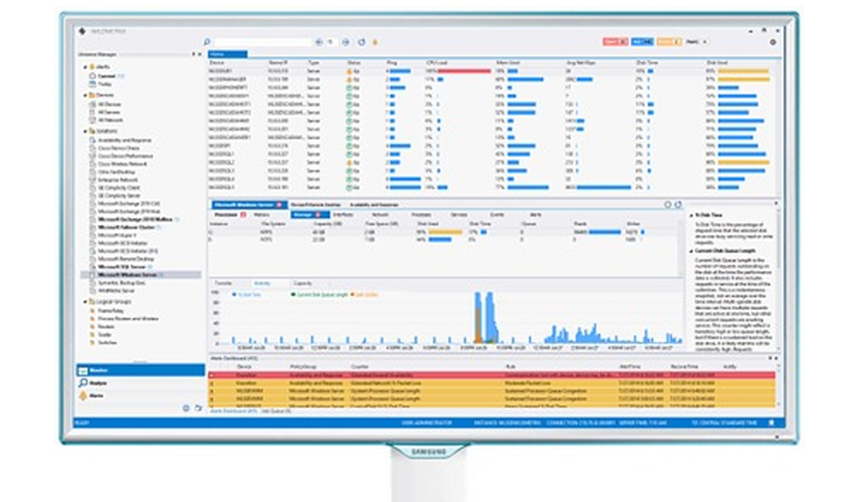Click the All Servers icon in the tree

click(93, 112)
